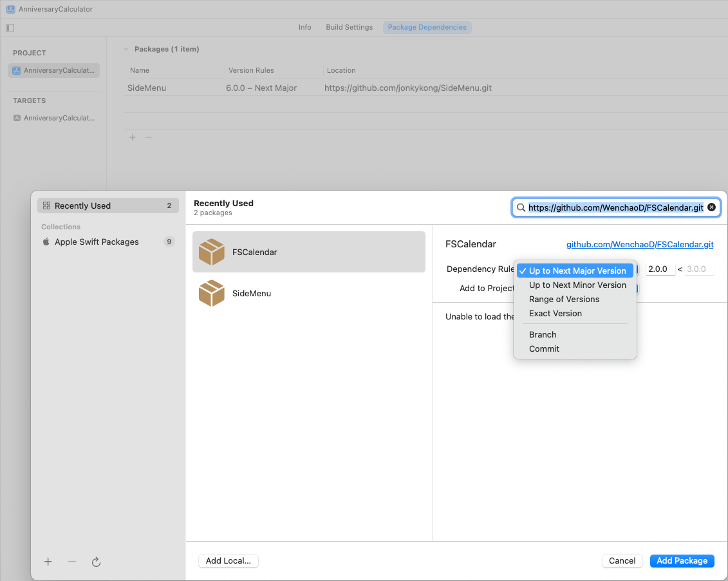The height and width of the screenshot is (581, 728).
Task: Click the magnifier icon in search field
Action: [521, 207]
